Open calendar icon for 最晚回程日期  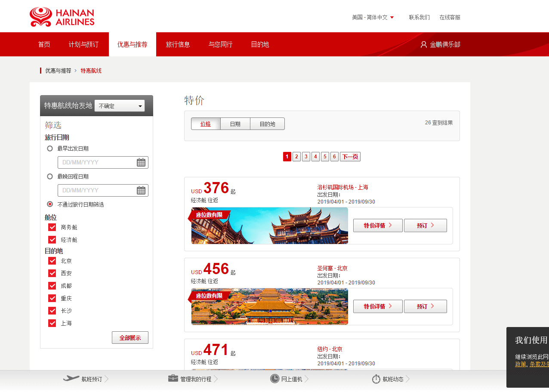141,190
